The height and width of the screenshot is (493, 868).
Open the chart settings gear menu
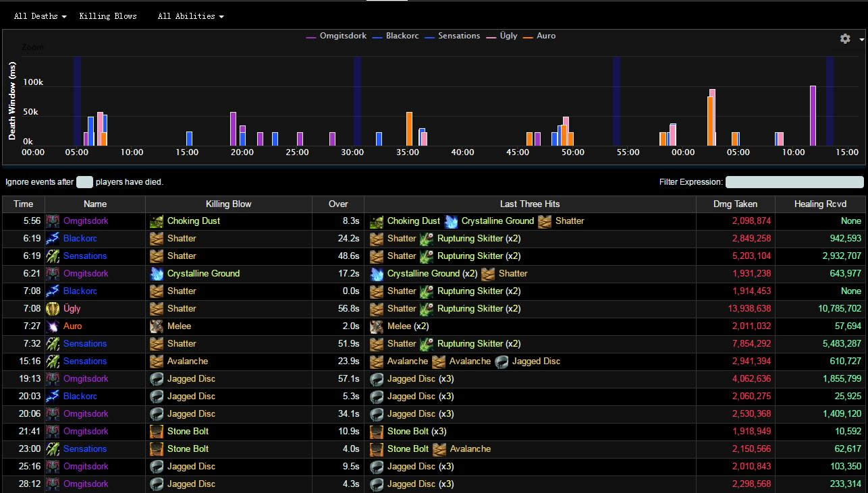[x=845, y=39]
